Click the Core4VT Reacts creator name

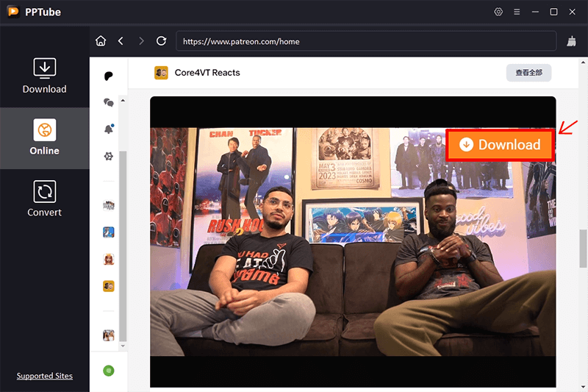coord(207,73)
